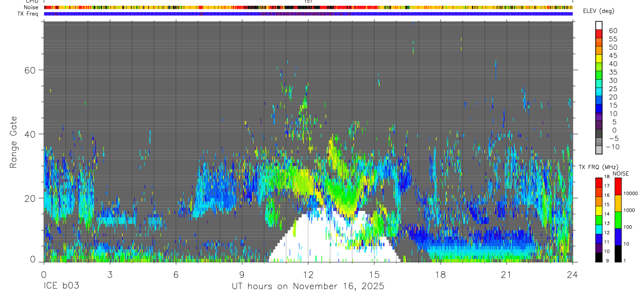Click the '151' CPID value at top
The width and height of the screenshot is (644, 297).
coord(308,2)
